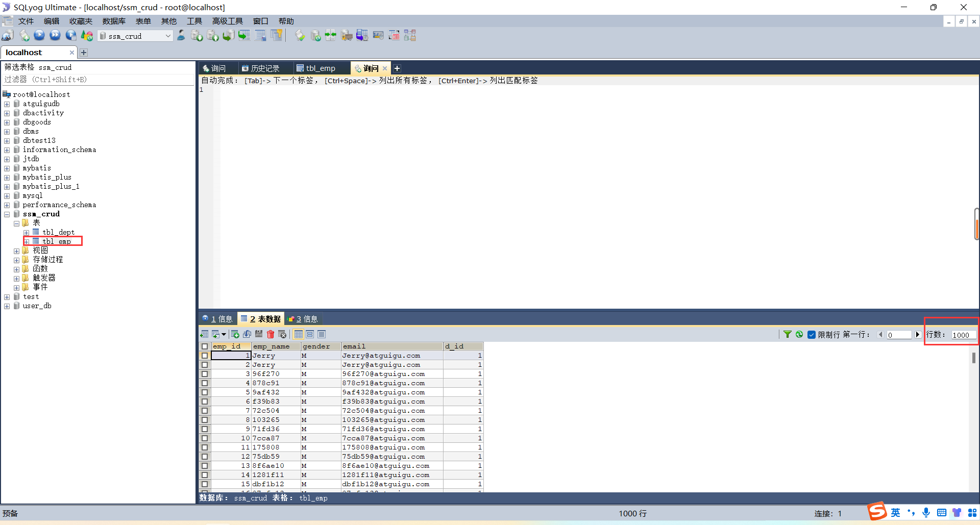The width and height of the screenshot is (980, 525).
Task: Click the Execute All Queries icon
Action: pos(55,35)
